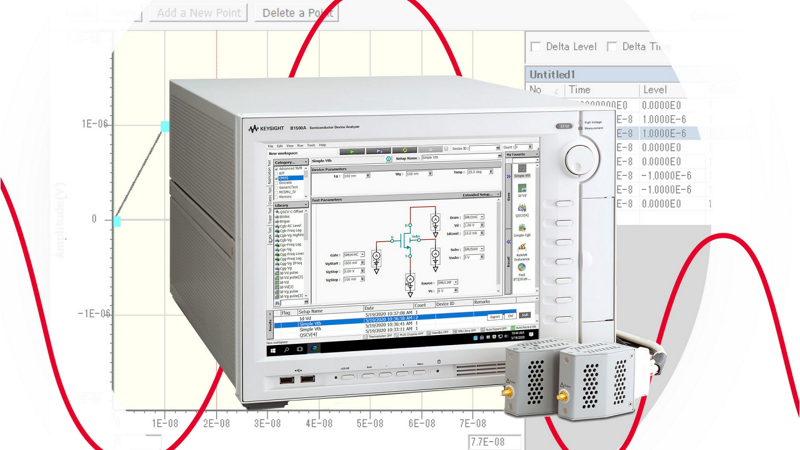Toggle the Delta Time checkbox

(611, 46)
